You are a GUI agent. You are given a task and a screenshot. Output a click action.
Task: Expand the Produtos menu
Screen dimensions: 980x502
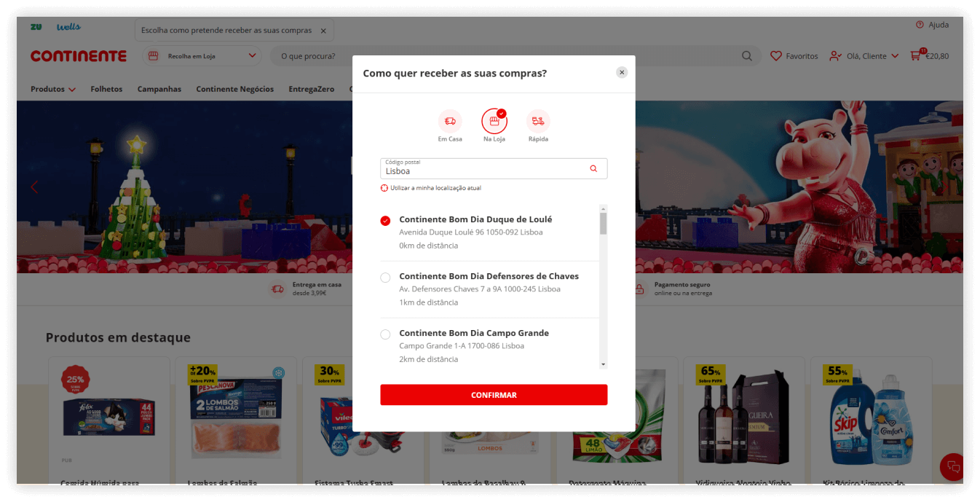point(52,89)
